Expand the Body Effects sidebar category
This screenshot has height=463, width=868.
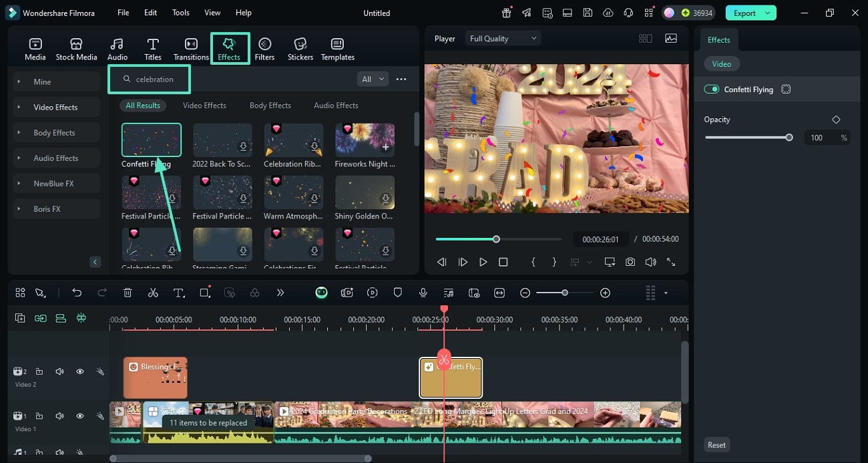56,132
